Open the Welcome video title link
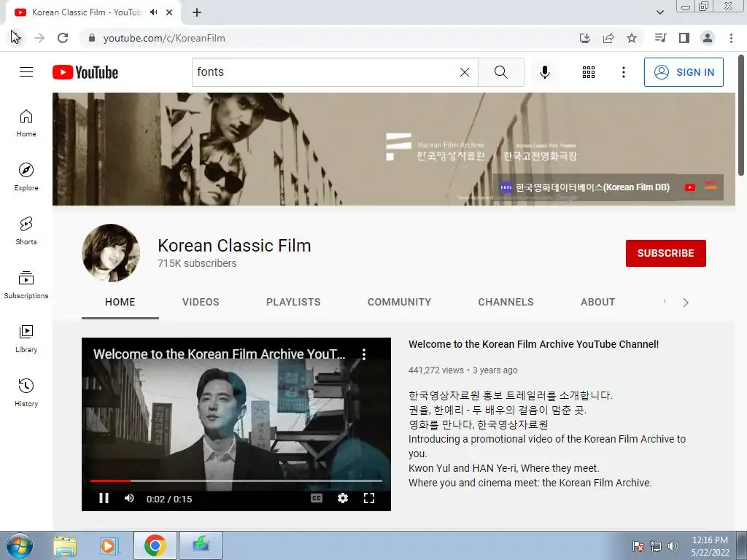Image resolution: width=747 pixels, height=560 pixels. point(533,344)
